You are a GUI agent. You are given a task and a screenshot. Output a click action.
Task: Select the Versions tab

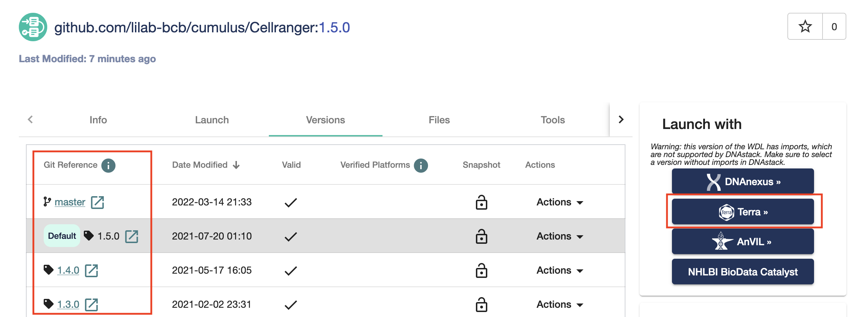(x=326, y=120)
